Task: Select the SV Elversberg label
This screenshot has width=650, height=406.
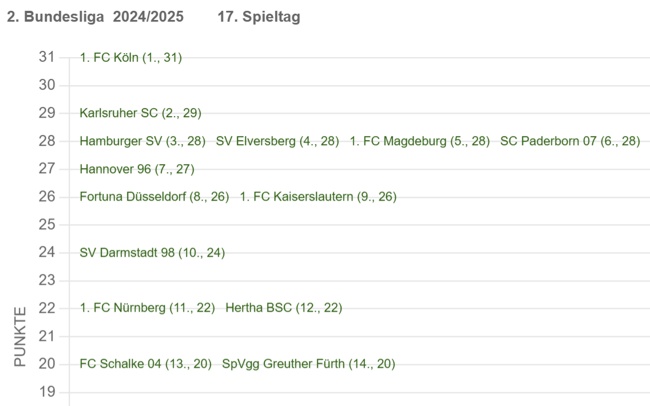Action: [x=277, y=141]
